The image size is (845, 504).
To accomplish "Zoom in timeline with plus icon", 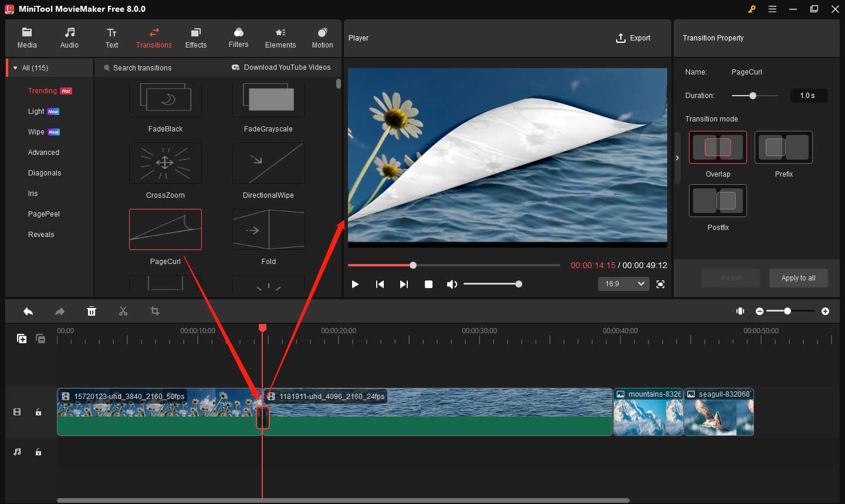I will click(x=826, y=311).
